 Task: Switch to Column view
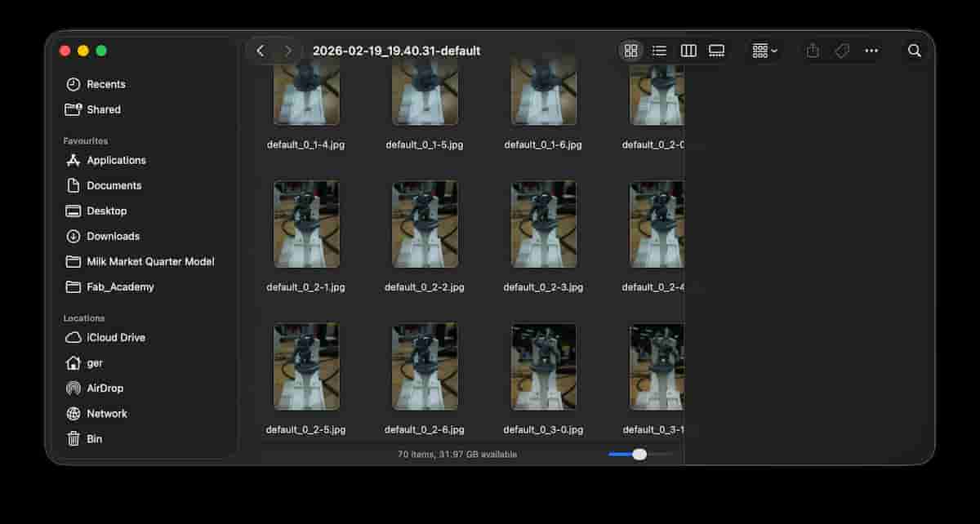click(x=688, y=50)
